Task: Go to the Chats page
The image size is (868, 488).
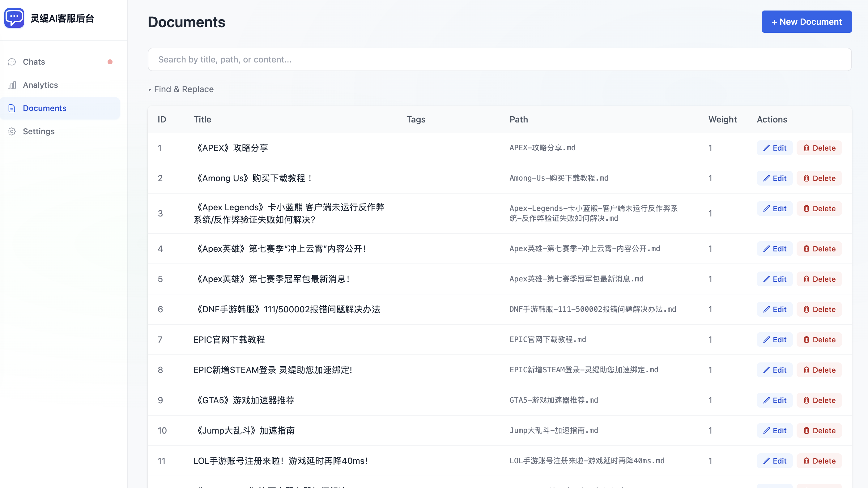Action: click(34, 62)
